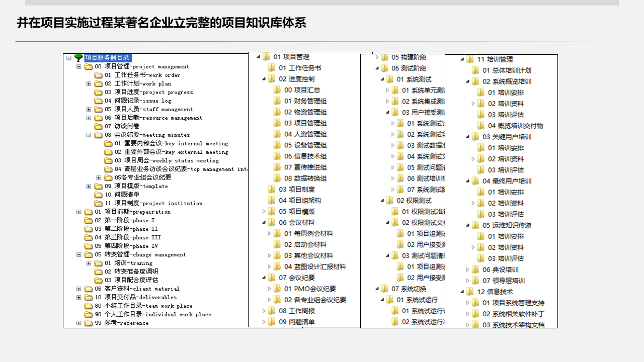This screenshot has height=362, width=644.
Task: Click folder icon of 90 个人工作目录
Action: coord(89,314)
